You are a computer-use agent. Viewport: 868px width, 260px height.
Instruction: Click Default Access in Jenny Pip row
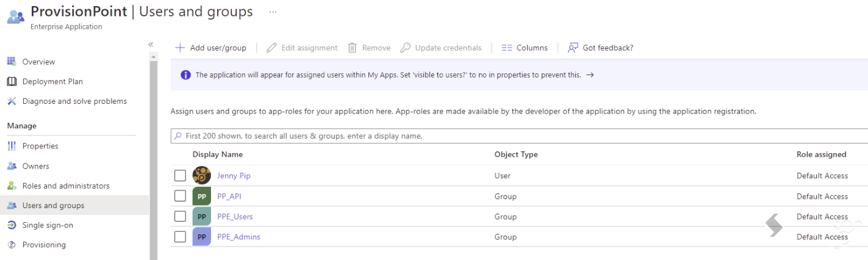(x=822, y=176)
